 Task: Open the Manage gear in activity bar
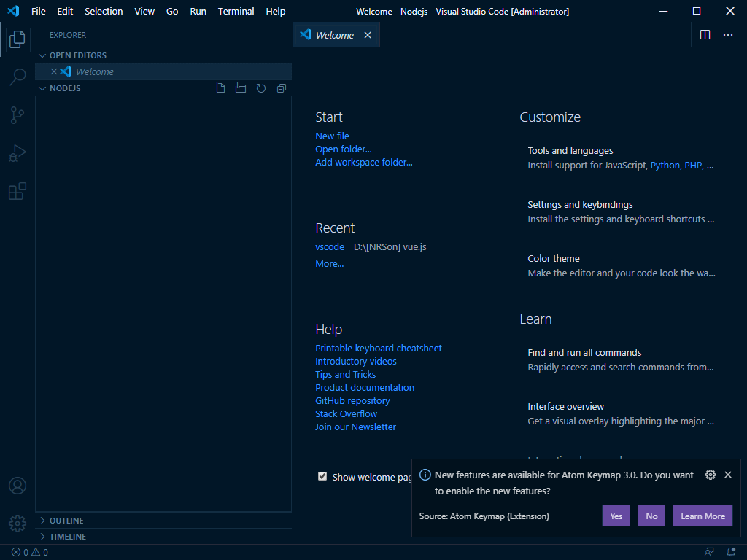click(18, 523)
